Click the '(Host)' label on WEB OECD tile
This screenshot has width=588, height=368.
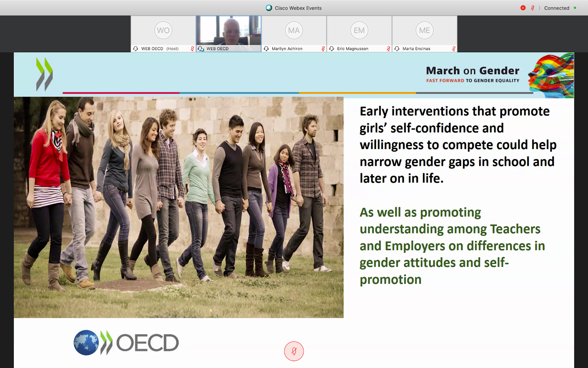(172, 49)
